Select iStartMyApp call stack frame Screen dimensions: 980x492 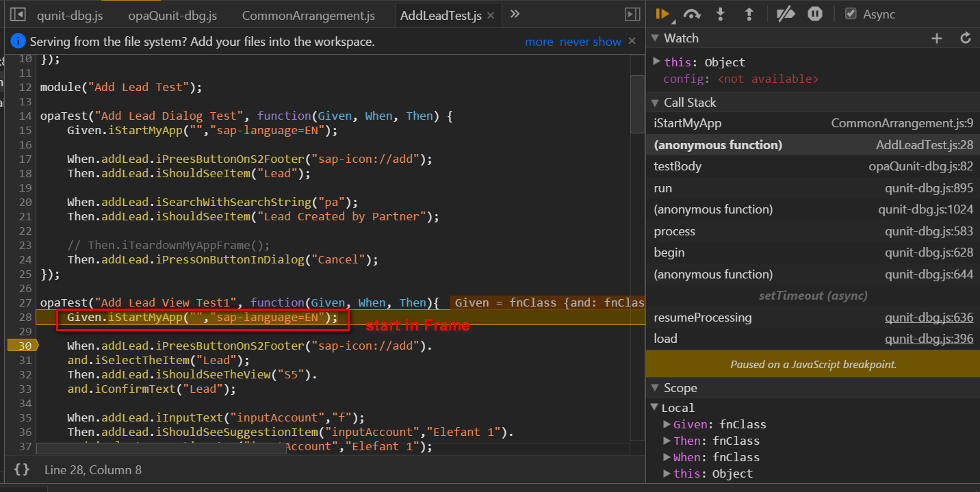tap(813, 124)
